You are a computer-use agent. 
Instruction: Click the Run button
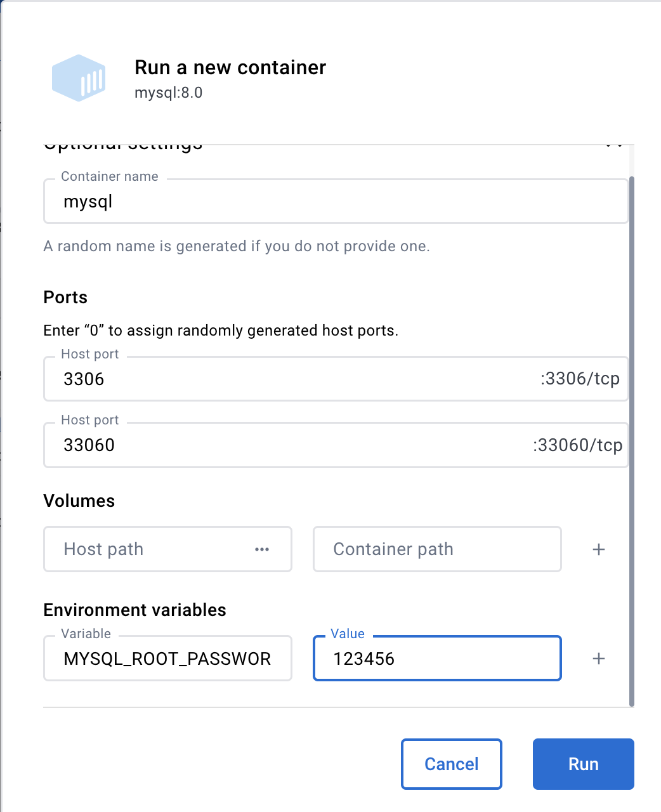coord(583,764)
